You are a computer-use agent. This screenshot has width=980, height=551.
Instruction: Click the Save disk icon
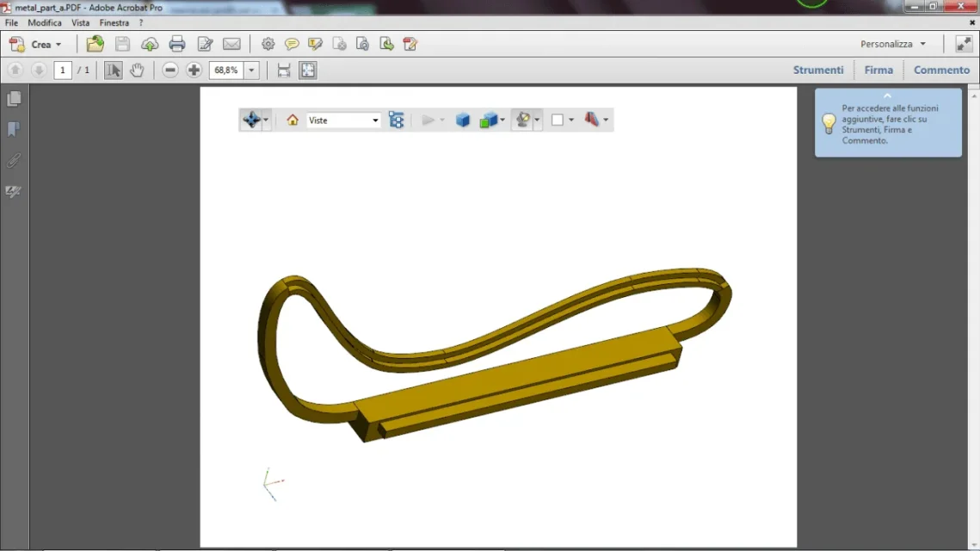[x=122, y=44]
